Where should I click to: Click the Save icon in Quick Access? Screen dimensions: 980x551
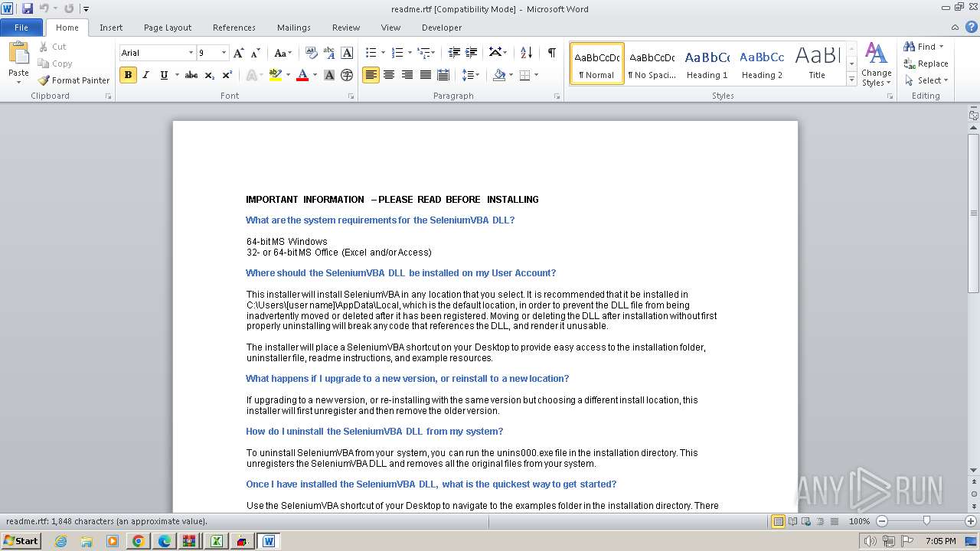pos(28,8)
